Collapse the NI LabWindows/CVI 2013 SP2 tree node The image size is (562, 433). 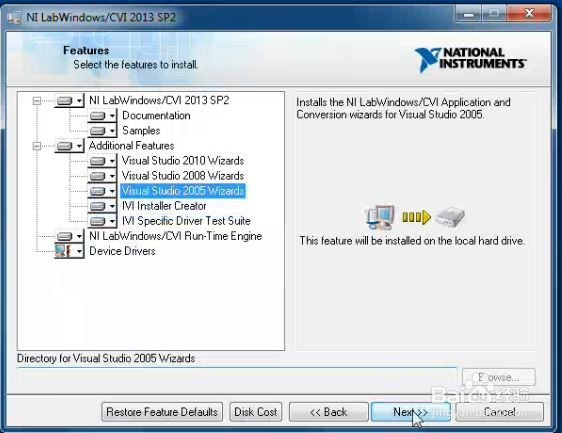tap(37, 101)
